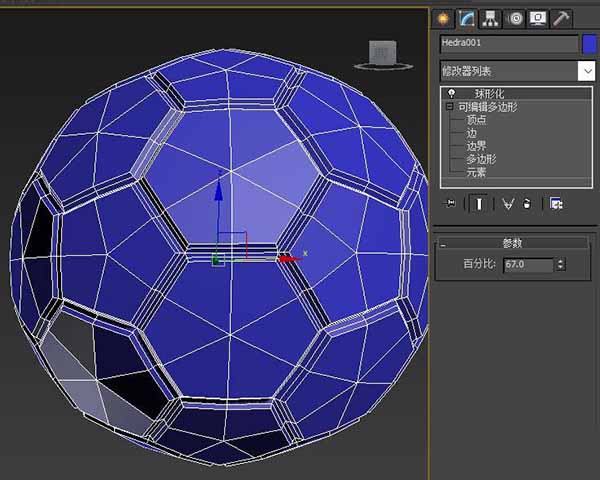Select the 可编辑多边形 stack entry
Image resolution: width=600 pixels, height=480 pixels.
(x=488, y=107)
